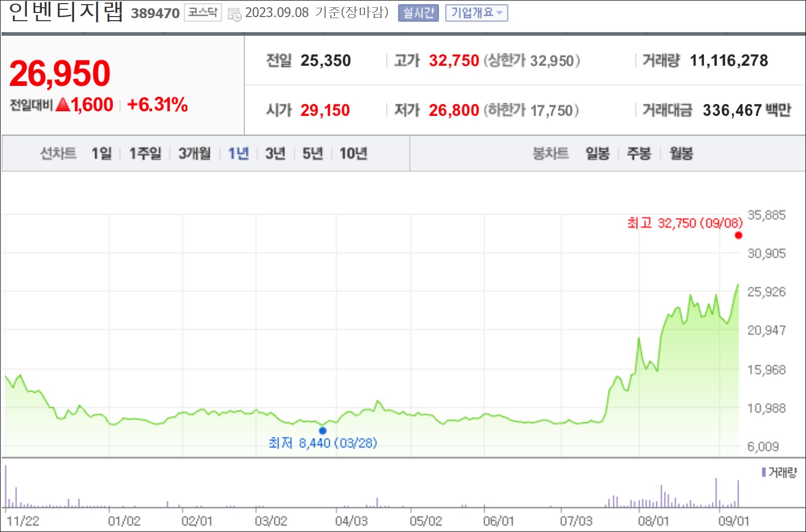Image resolution: width=806 pixels, height=532 pixels.
Task: Click the clock icon beside the date
Action: pos(235,14)
